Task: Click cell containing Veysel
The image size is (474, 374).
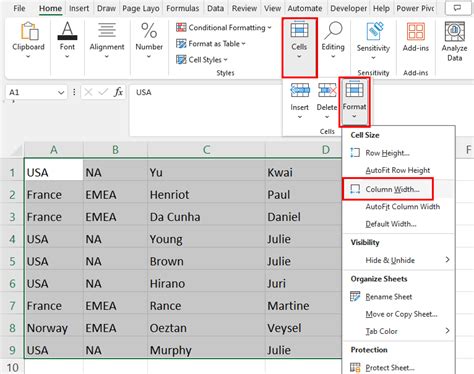Action: pos(304,328)
